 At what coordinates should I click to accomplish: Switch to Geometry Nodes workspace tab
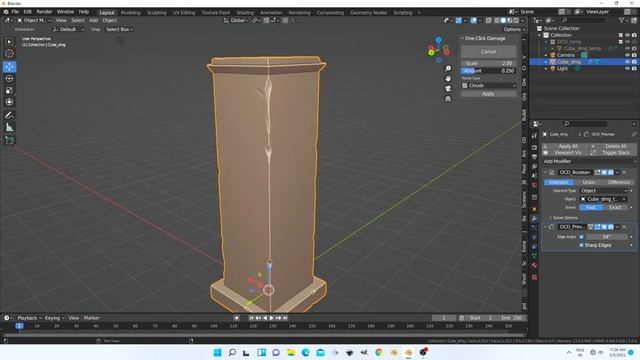(368, 13)
